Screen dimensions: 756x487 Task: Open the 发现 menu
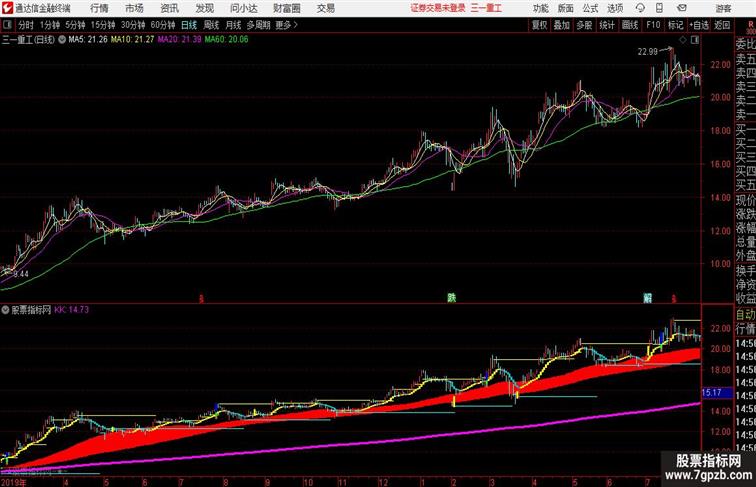(x=204, y=8)
